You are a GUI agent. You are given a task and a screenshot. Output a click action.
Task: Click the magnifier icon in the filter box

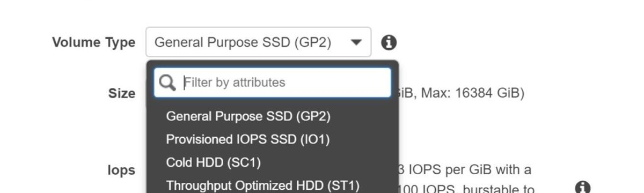(x=167, y=83)
